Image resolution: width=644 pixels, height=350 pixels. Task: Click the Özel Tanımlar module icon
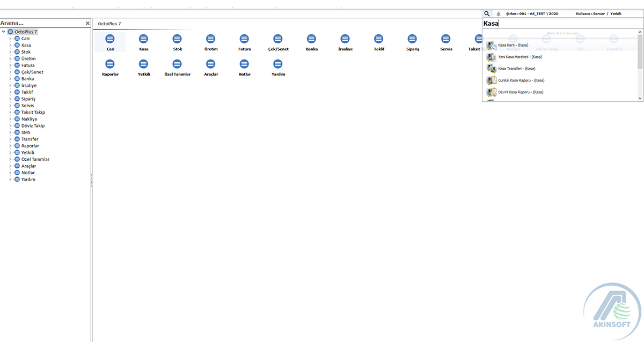click(177, 64)
